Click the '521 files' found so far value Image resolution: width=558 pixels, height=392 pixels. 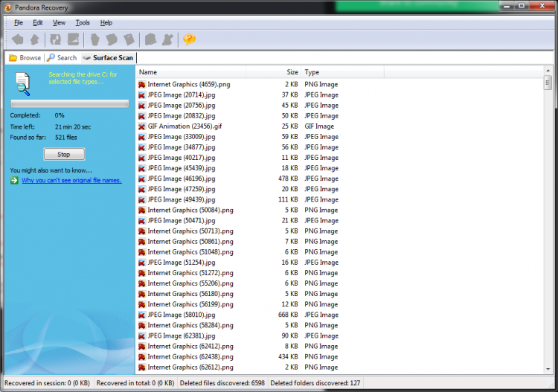(65, 138)
